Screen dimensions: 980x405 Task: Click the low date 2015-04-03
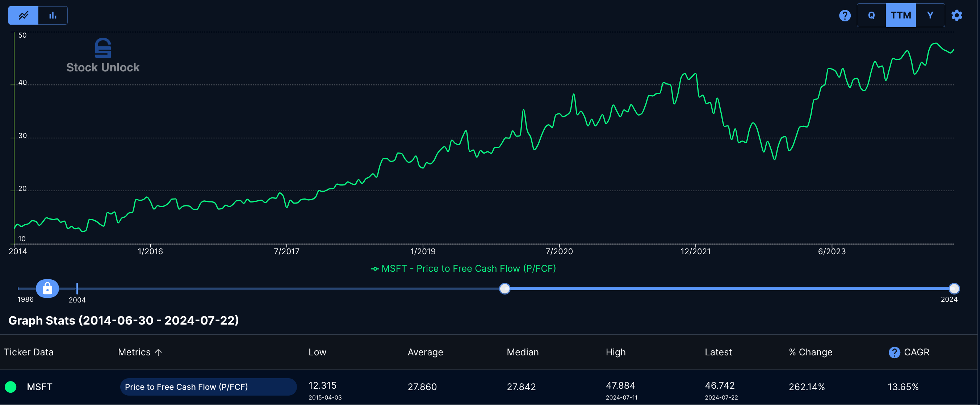coord(325,397)
